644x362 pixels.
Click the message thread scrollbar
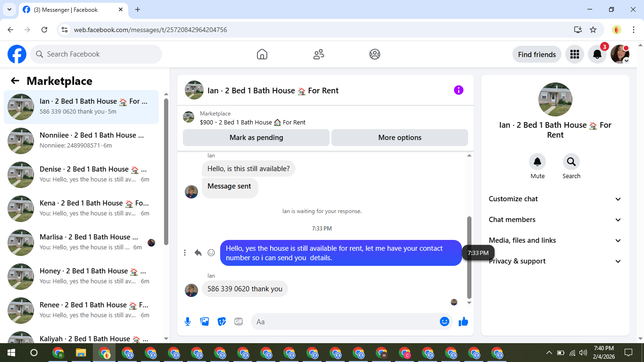469,257
